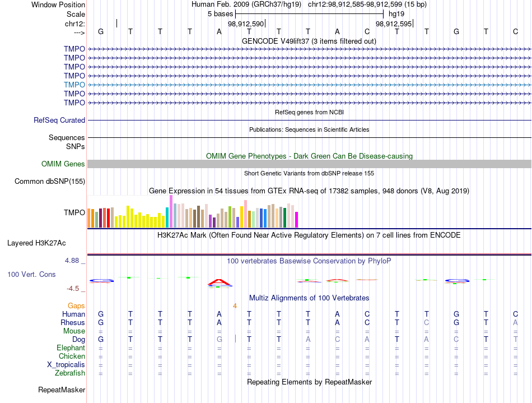This screenshot has width=532, height=403.
Task: Open the 100 Vert. Cons track settings
Action: click(x=31, y=274)
